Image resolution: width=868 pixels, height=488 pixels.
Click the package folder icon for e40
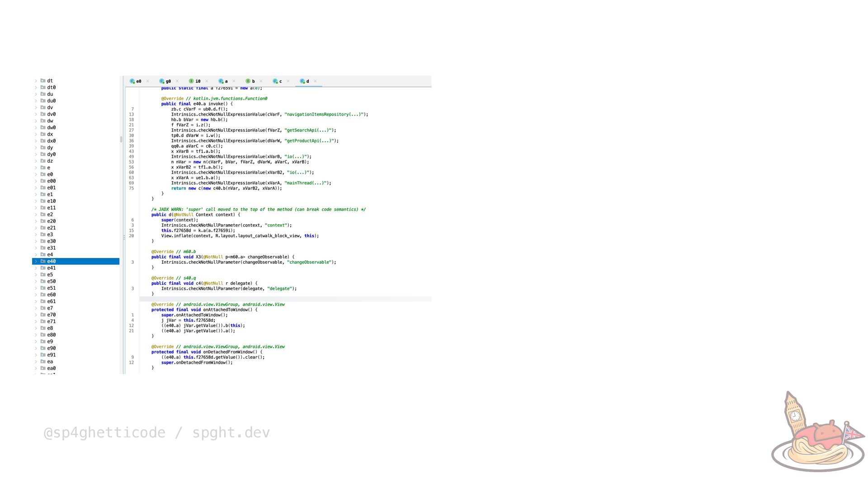click(43, 261)
